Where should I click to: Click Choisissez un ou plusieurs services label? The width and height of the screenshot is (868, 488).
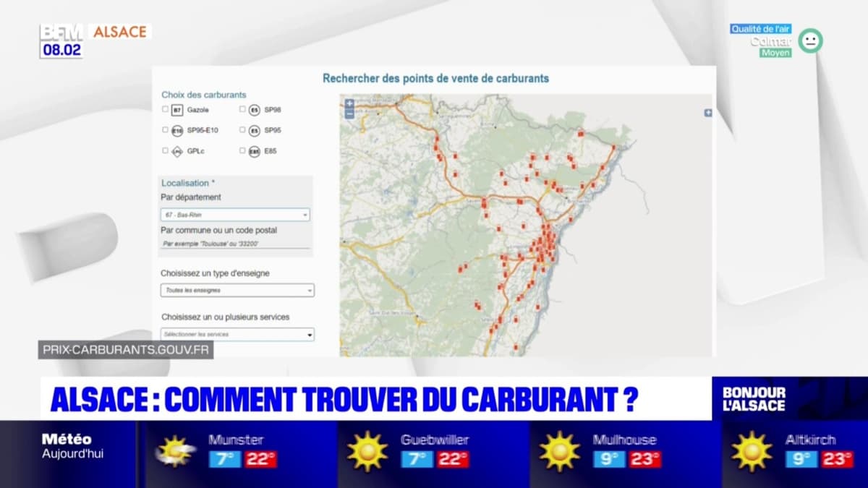(225, 317)
